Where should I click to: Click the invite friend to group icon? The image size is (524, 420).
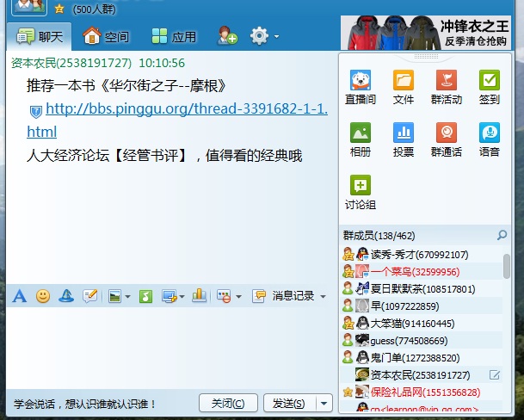227,36
